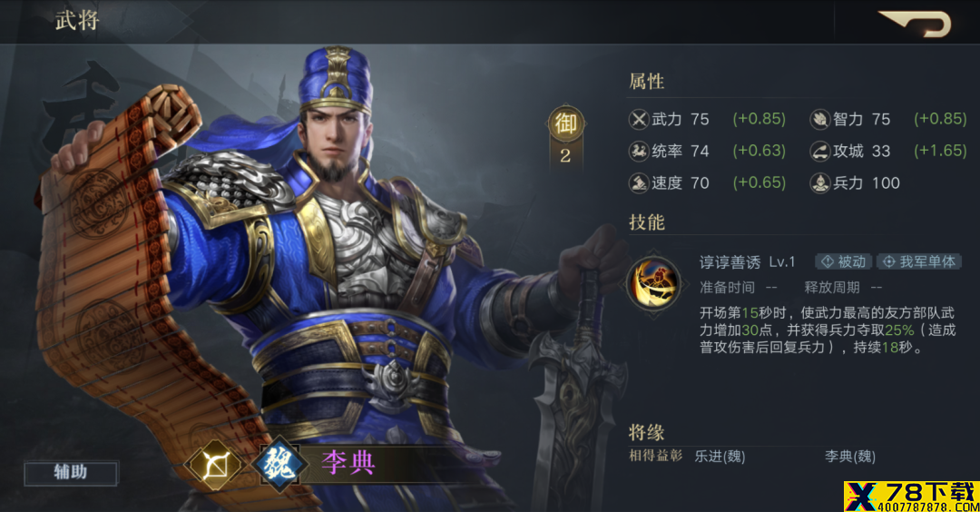Open the 乐进(魏) bond link
The height and width of the screenshot is (512, 980).
click(720, 457)
